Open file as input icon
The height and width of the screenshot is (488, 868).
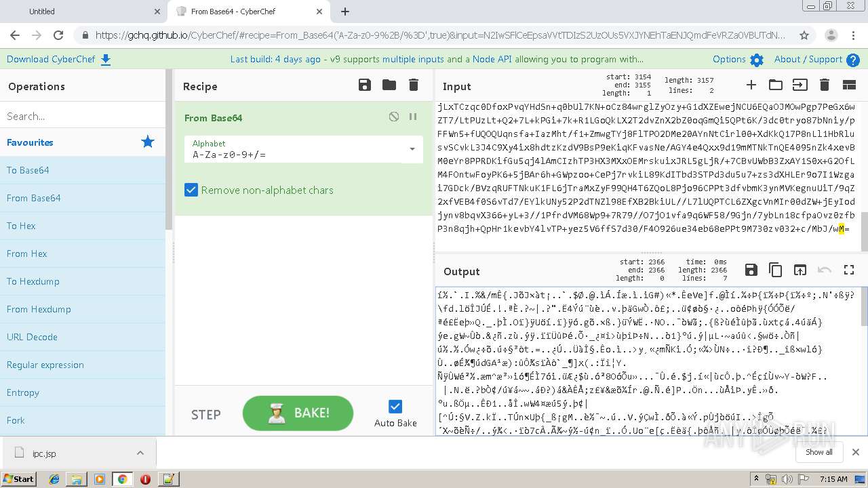tap(800, 85)
